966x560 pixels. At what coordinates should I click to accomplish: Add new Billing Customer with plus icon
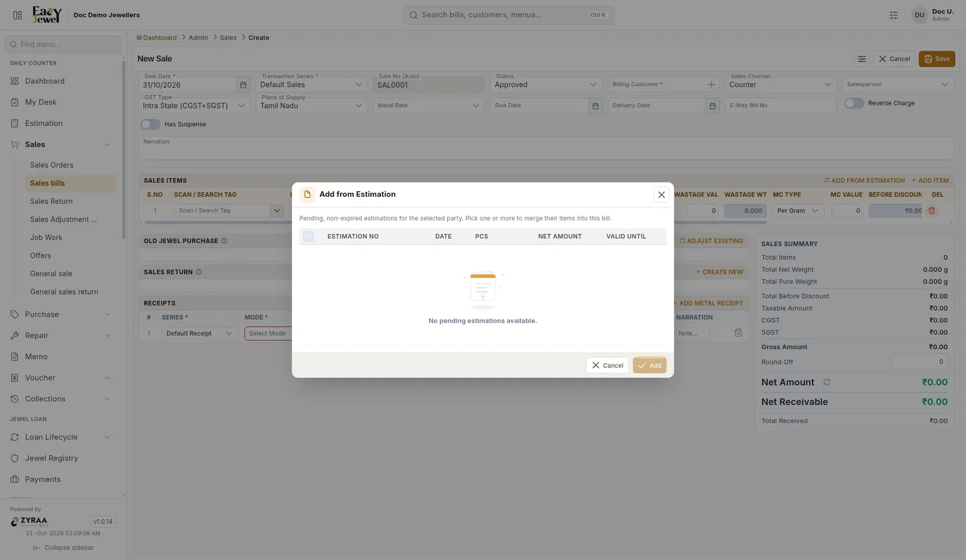click(x=711, y=84)
